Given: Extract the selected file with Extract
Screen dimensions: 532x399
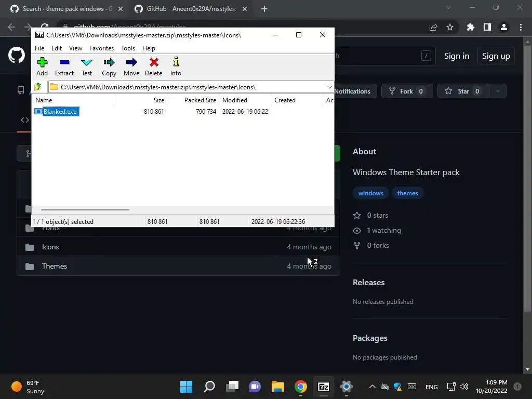Looking at the screenshot, I should 64,66.
